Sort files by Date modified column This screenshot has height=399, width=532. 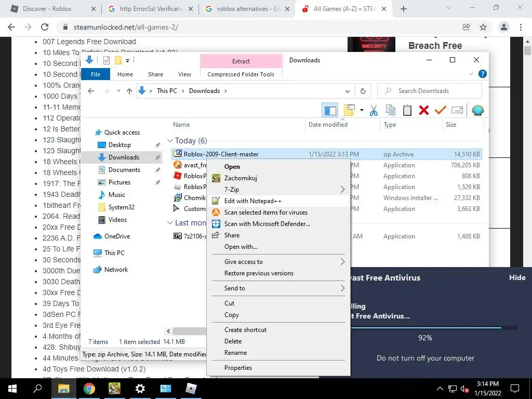pyautogui.click(x=328, y=125)
